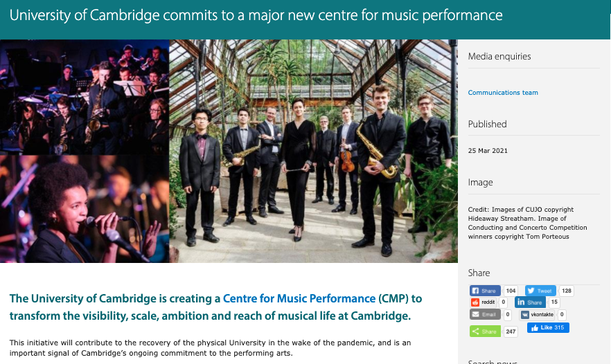This screenshot has height=364, width=611.
Task: Share via the LinkedIn Share button
Action: (x=530, y=302)
